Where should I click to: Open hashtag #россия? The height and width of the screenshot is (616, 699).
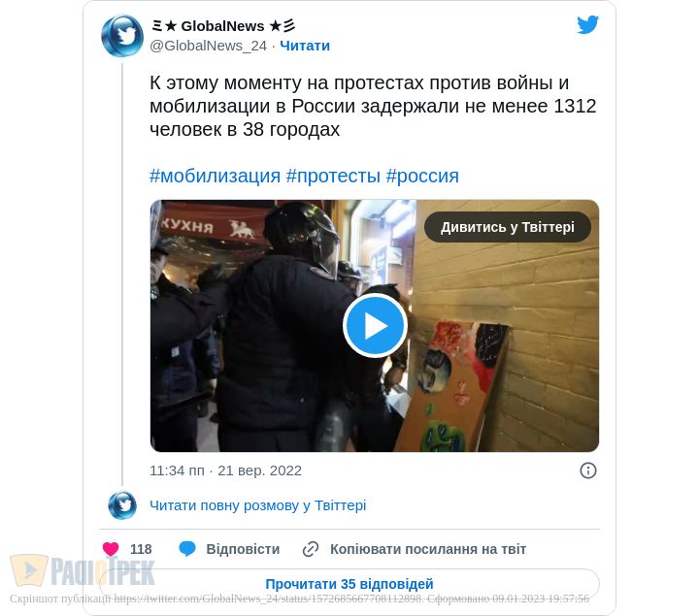point(422,176)
